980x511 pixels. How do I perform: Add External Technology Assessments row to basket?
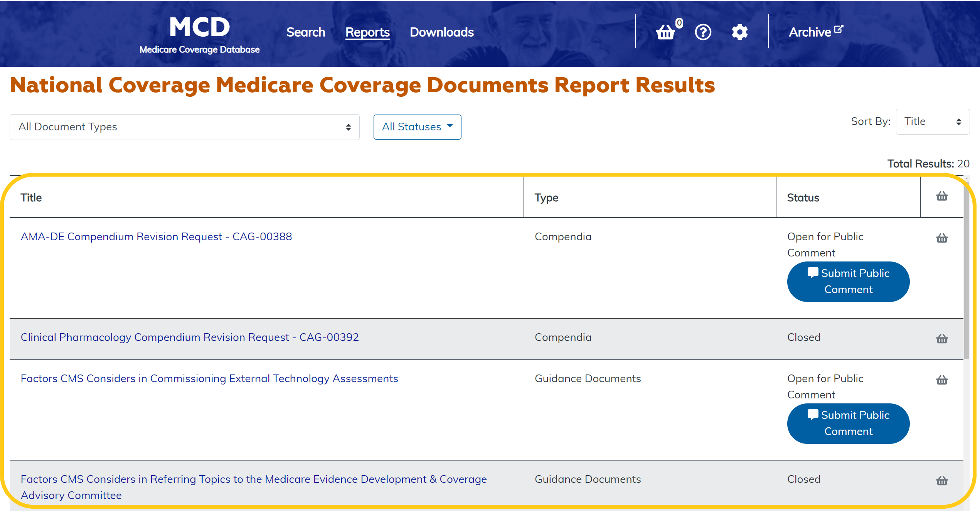click(x=942, y=380)
